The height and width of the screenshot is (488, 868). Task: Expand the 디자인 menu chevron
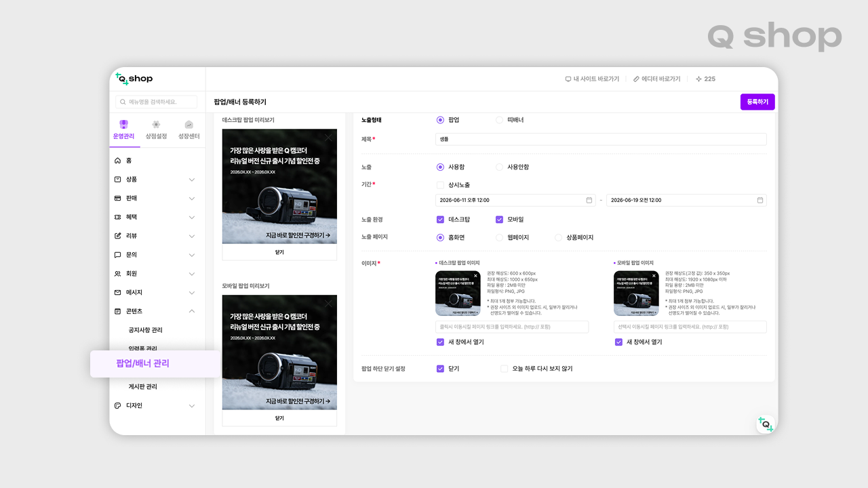[x=192, y=406]
